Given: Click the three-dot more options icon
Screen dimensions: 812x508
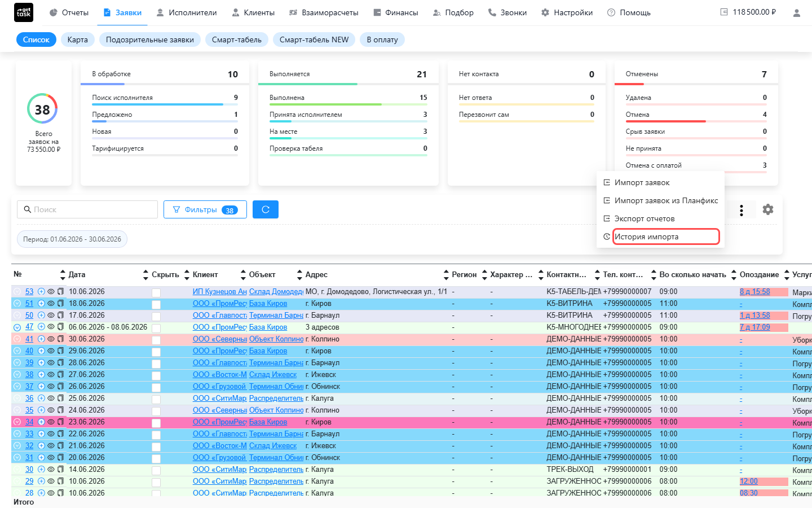Looking at the screenshot, I should pyautogui.click(x=742, y=211).
